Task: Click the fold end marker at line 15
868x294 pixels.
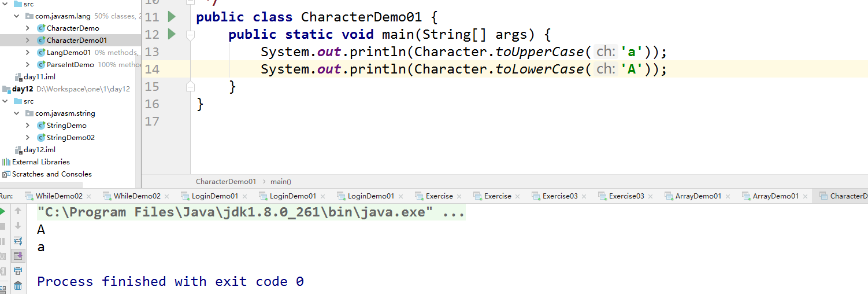Action: [x=190, y=87]
